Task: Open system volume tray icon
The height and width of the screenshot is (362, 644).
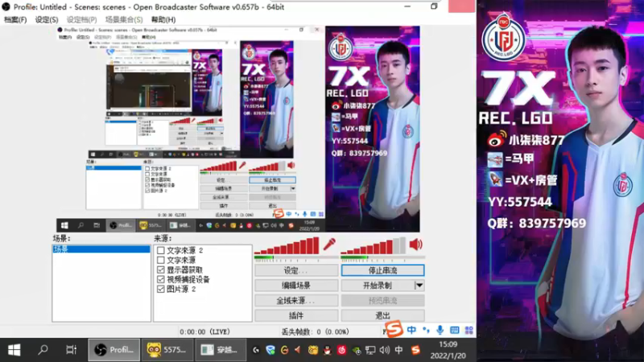Action: point(385,350)
